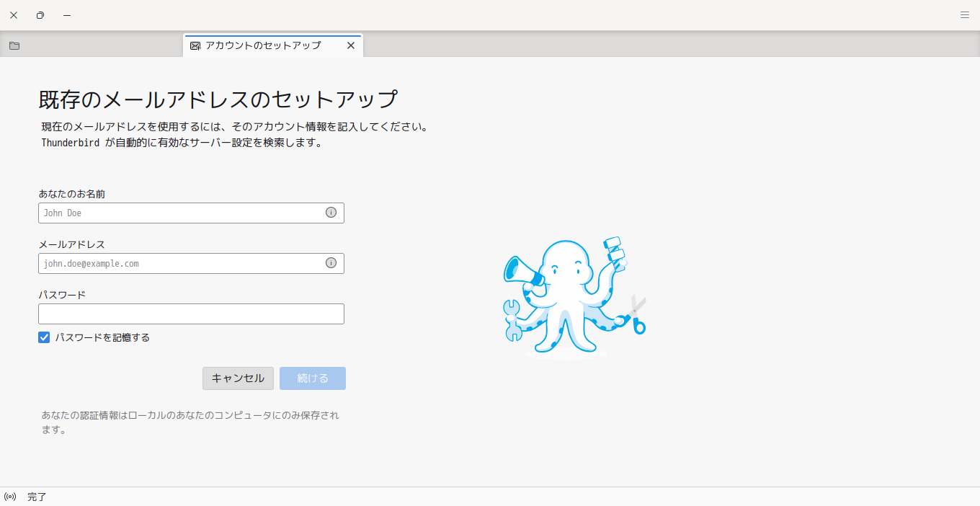Click the connection status icon in status bar

[x=10, y=497]
